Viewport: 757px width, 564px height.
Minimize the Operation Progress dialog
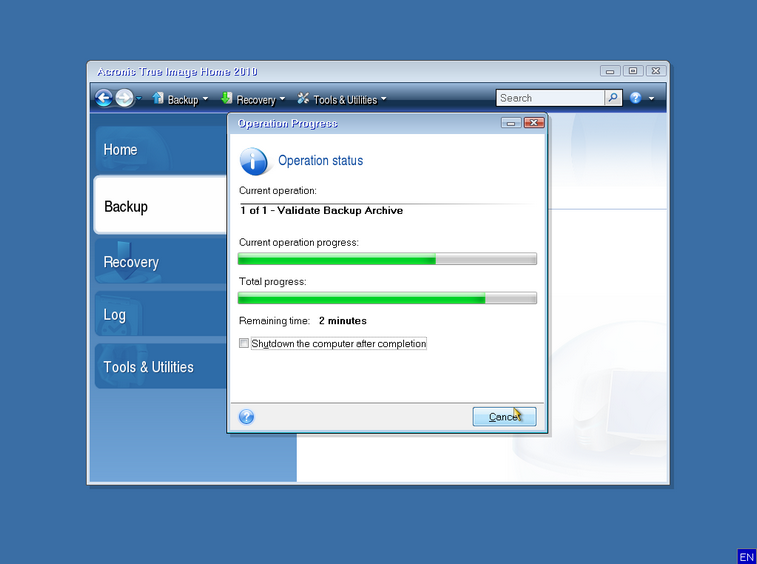[x=511, y=123]
